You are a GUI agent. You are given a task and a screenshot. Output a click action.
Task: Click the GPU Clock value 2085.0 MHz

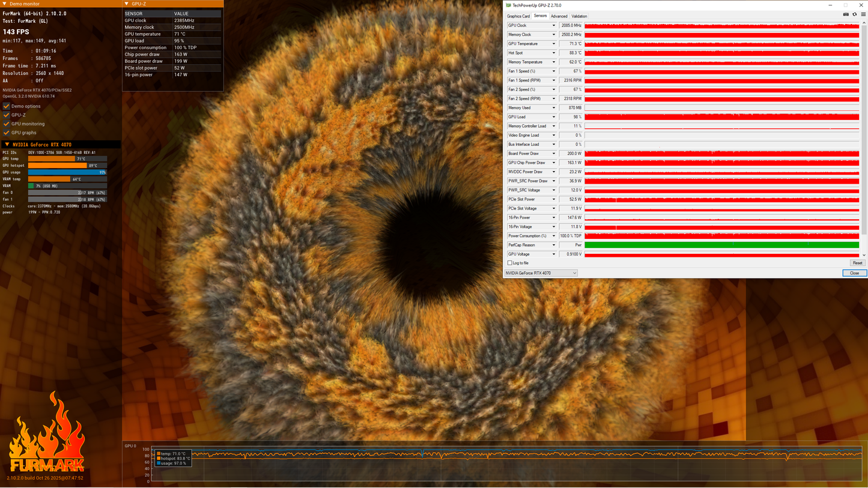tap(571, 26)
